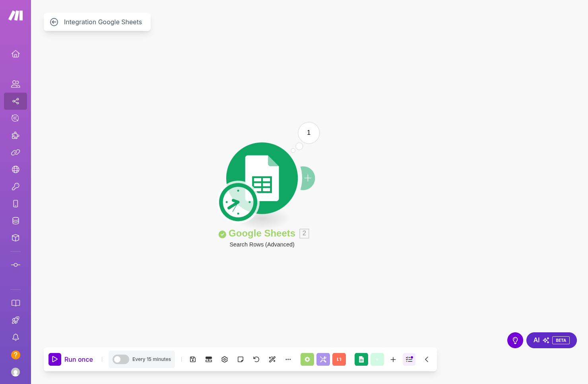Open the Notifications bell icon

(16, 337)
